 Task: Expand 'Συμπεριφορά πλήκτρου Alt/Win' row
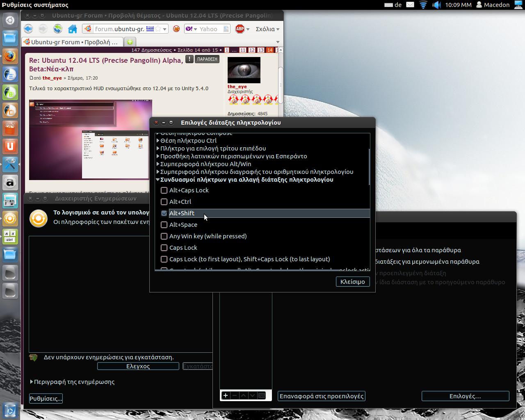point(158,164)
